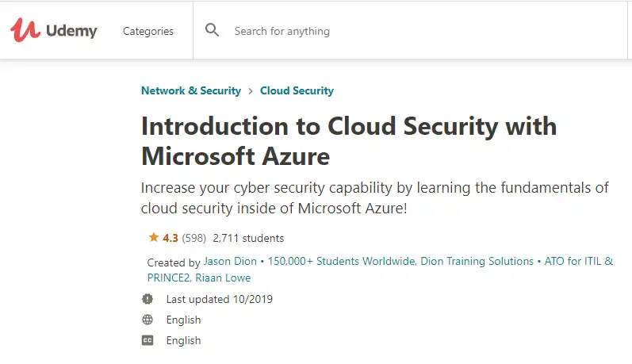Click the Udemy logo icon
Screen dimensions: 632x364
25,30
